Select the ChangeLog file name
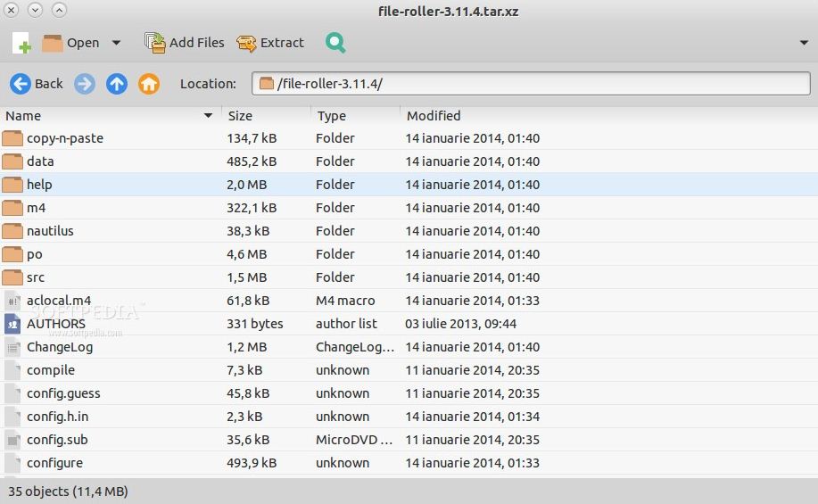Screen dimensions: 818x504 pyautogui.click(x=60, y=348)
